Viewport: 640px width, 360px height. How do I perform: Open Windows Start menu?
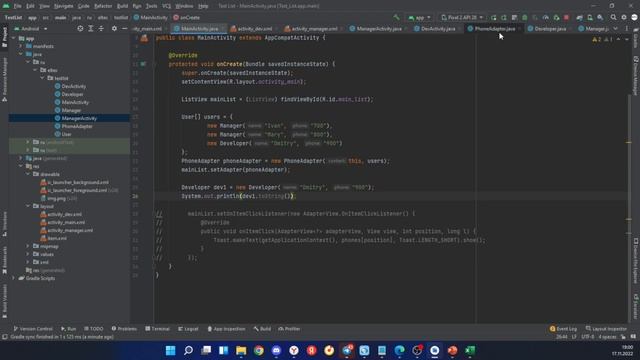171,351
